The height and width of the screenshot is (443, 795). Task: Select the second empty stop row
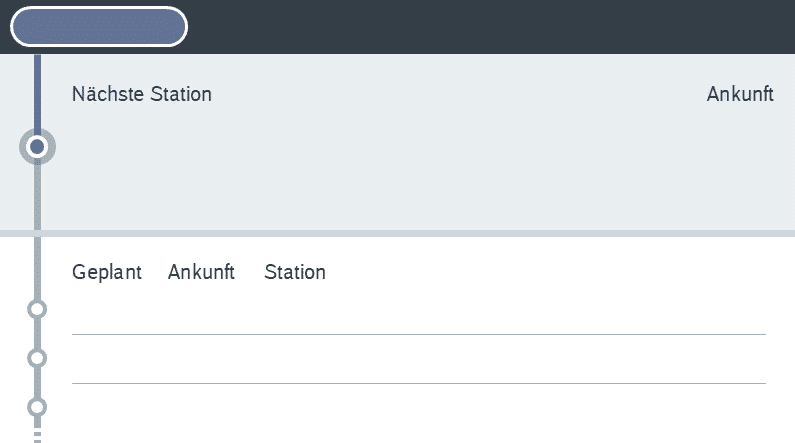click(x=418, y=359)
